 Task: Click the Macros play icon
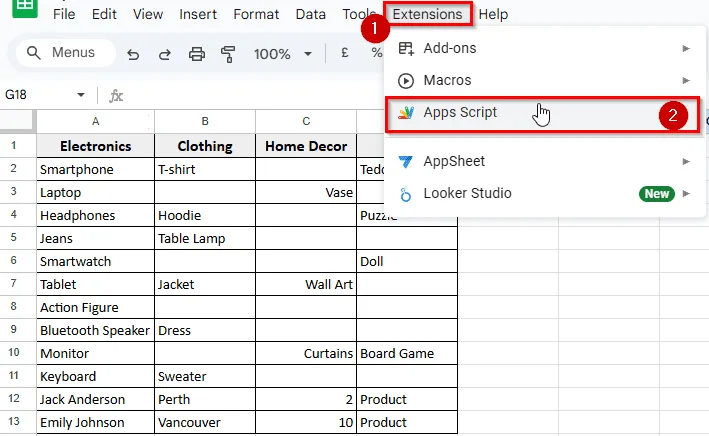click(x=406, y=81)
